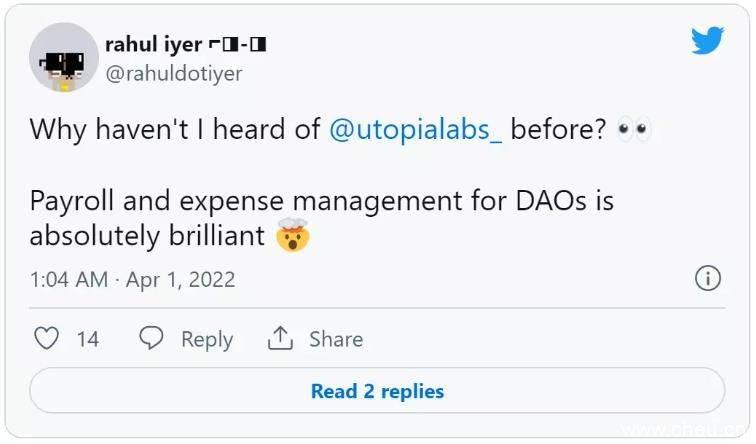Click the words 'absolutely brilliant'
The width and height of the screenshot is (756, 444).
147,236
